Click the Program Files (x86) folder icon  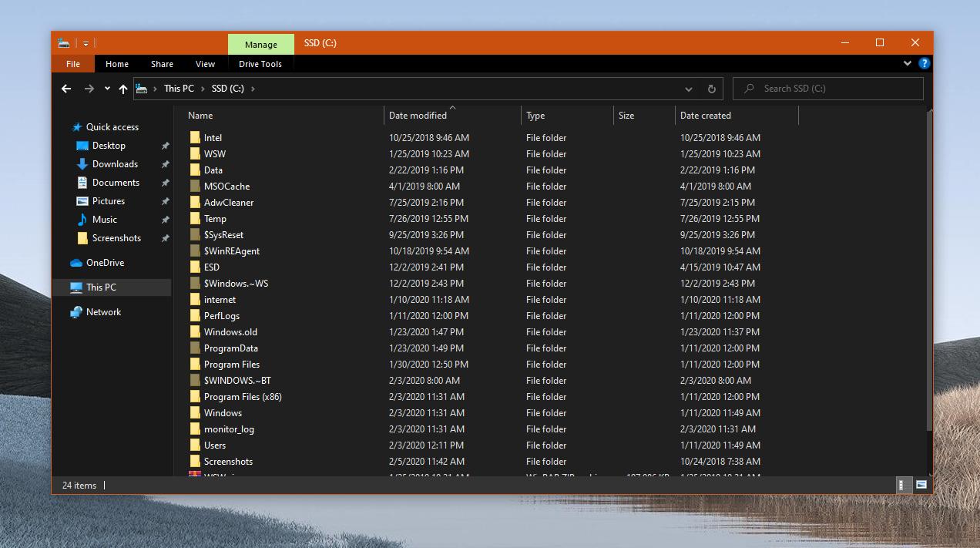(196, 397)
